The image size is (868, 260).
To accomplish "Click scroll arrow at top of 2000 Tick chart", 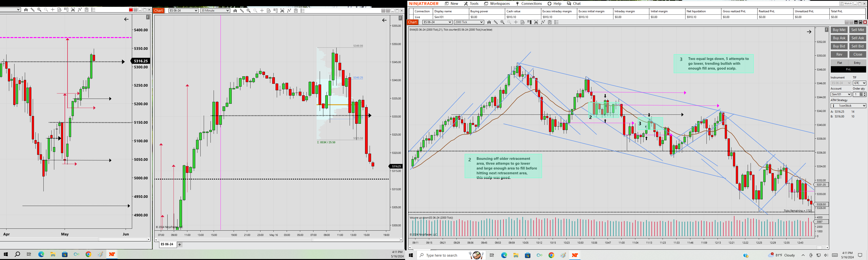I will 809,32.
